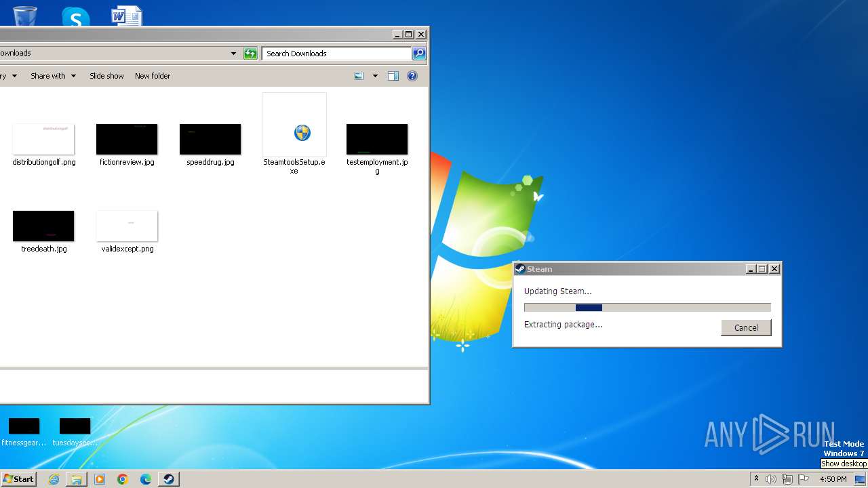Viewport: 868px width, 488px height.
Task: Click the 4:50 PM clock
Action: click(833, 479)
